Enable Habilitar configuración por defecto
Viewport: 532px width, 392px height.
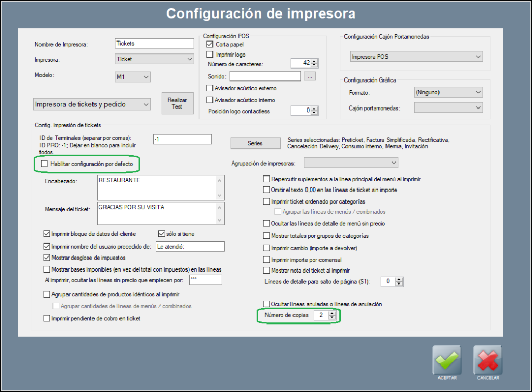(x=44, y=164)
